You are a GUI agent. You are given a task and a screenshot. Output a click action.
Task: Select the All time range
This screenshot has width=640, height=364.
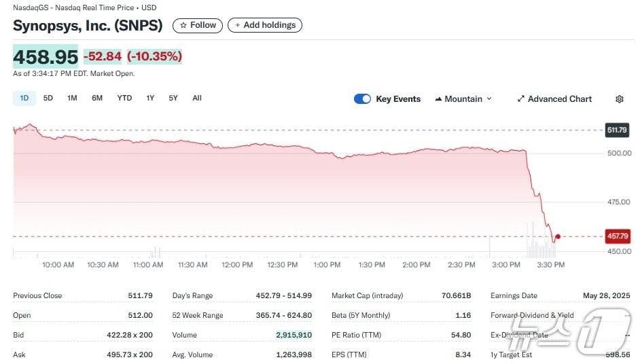point(197,98)
